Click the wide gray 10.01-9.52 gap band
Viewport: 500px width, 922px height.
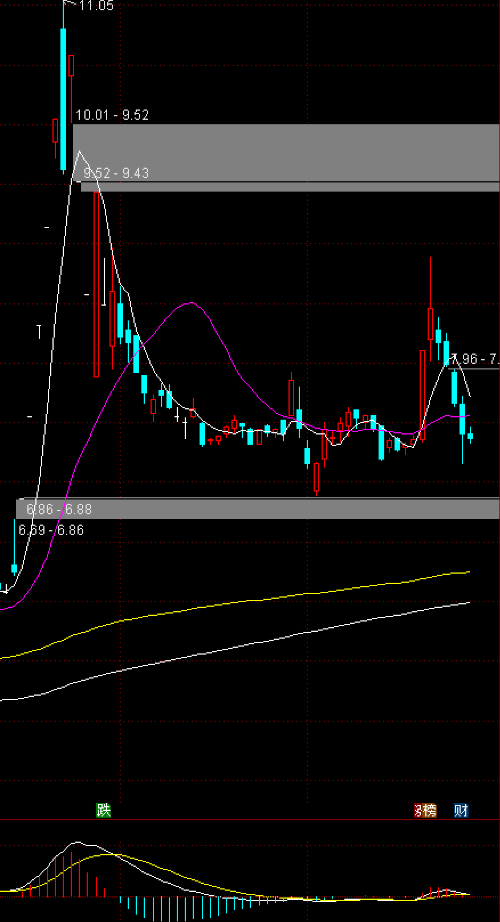(286, 152)
